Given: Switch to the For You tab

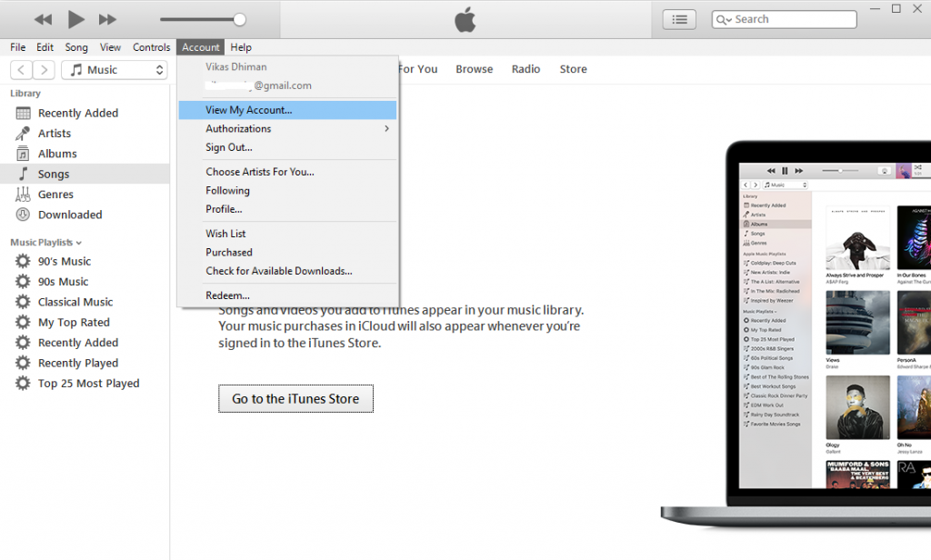Looking at the screenshot, I should tap(418, 69).
